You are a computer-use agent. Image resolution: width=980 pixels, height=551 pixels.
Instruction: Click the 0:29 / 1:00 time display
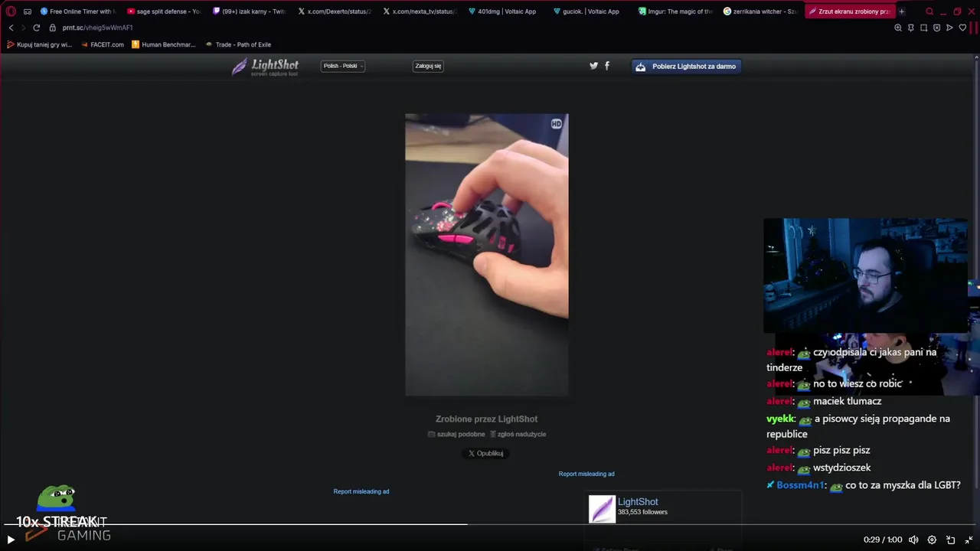pyautogui.click(x=883, y=540)
